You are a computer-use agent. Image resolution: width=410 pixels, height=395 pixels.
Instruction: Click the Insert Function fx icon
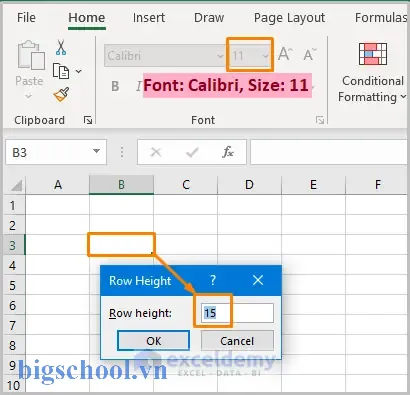point(228,152)
